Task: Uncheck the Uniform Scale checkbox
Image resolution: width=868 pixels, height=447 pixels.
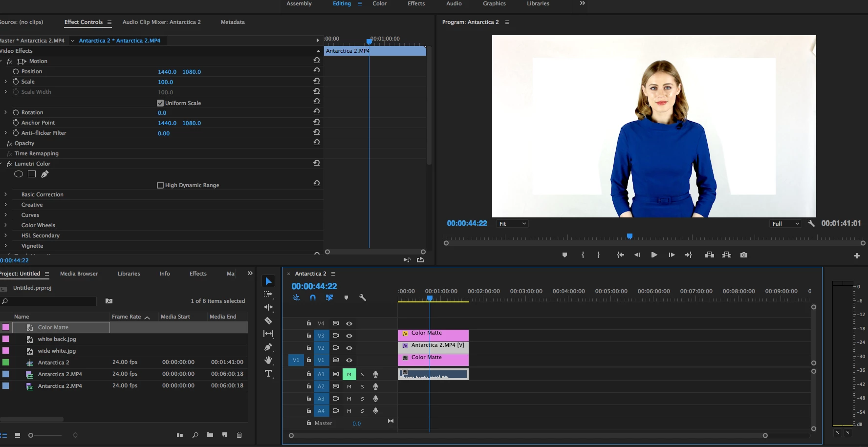Action: [160, 103]
